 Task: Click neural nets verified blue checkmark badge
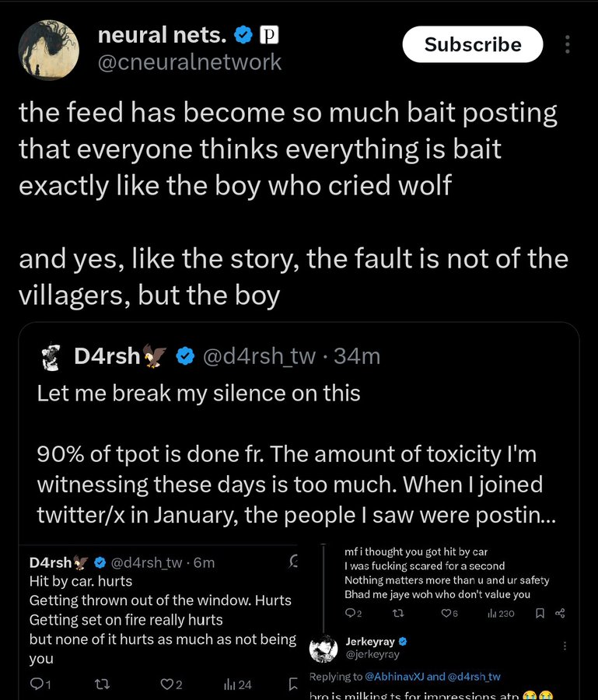coord(243,35)
